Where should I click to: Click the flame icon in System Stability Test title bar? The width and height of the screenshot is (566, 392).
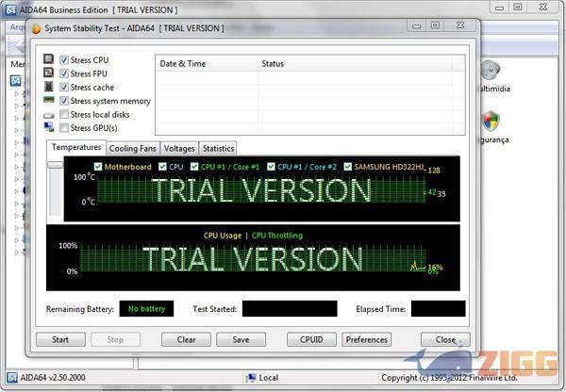coord(37,28)
